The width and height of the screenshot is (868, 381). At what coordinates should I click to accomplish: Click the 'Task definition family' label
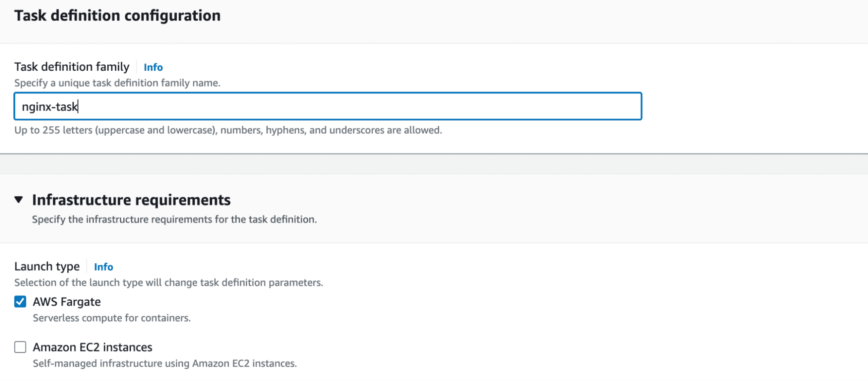click(x=72, y=67)
